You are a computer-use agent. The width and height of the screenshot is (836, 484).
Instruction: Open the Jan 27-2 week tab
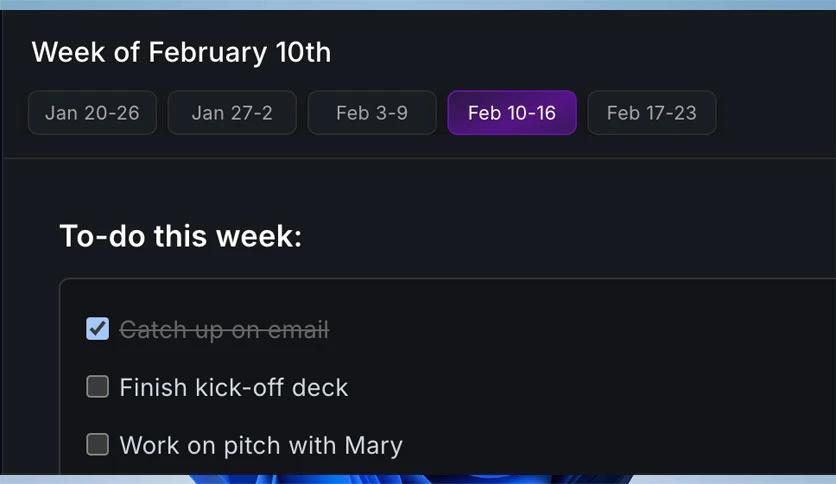click(232, 112)
